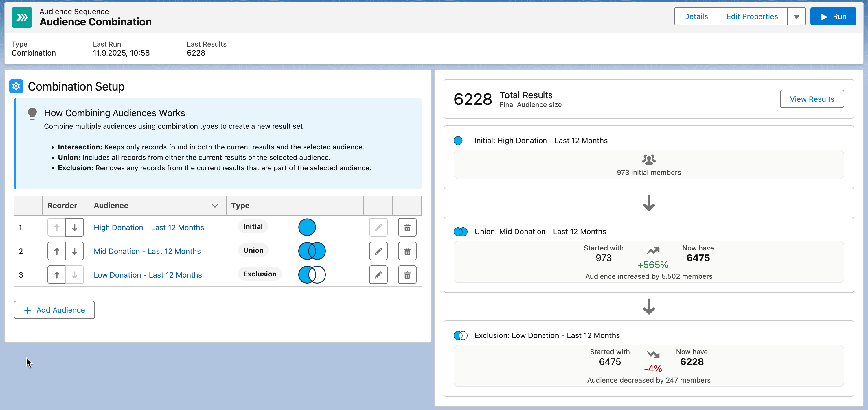Open the dropdown next to Edit Properties
The height and width of the screenshot is (410, 868).
[796, 16]
